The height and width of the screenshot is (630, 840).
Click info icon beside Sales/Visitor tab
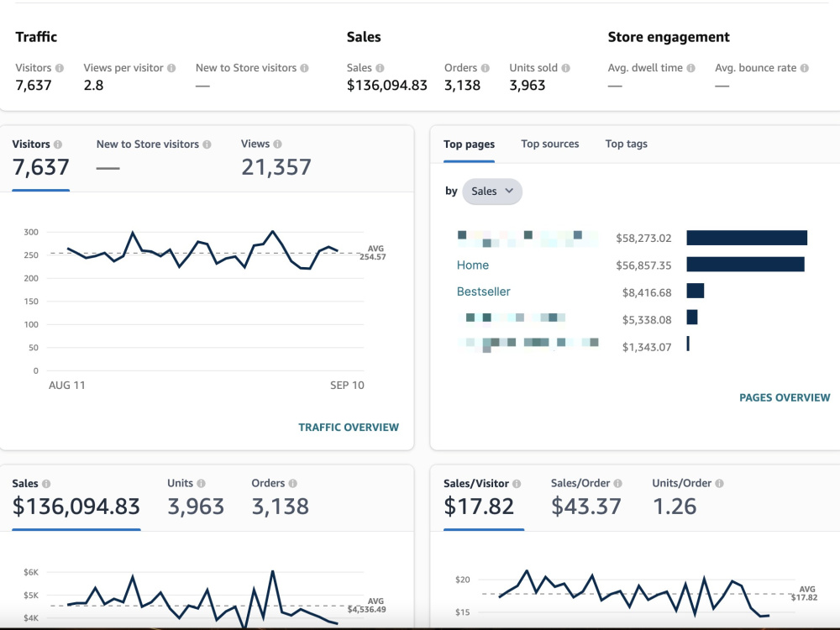point(517,484)
